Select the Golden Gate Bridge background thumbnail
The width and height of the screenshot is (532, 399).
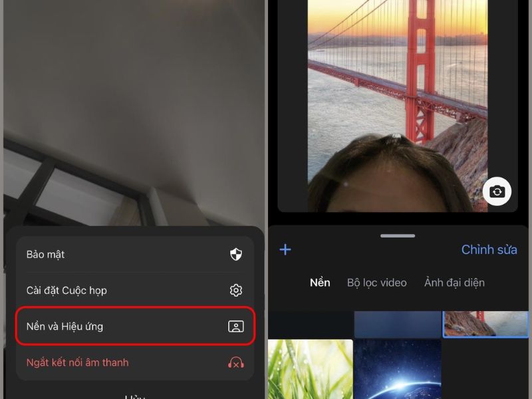[485, 324]
